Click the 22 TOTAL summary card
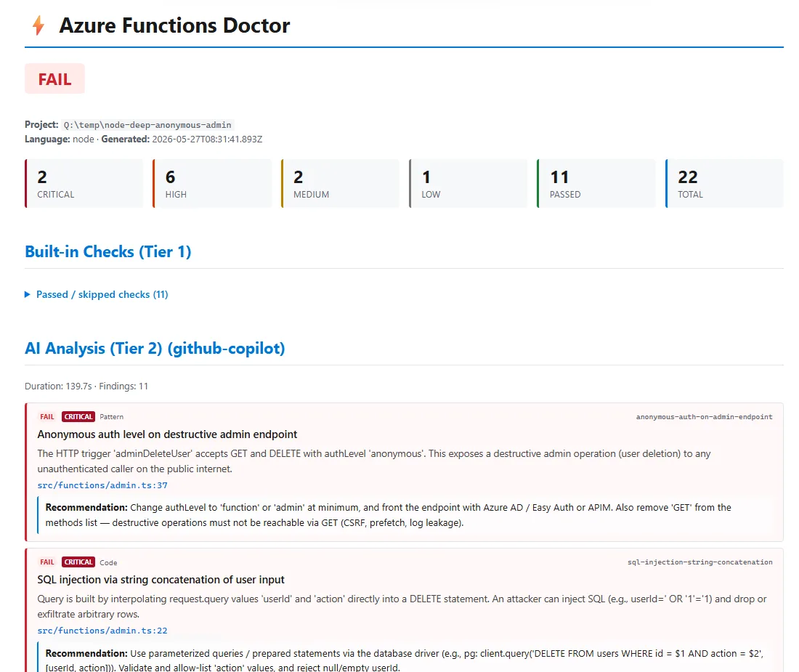Screen dimensions: 799x672 coord(725,183)
